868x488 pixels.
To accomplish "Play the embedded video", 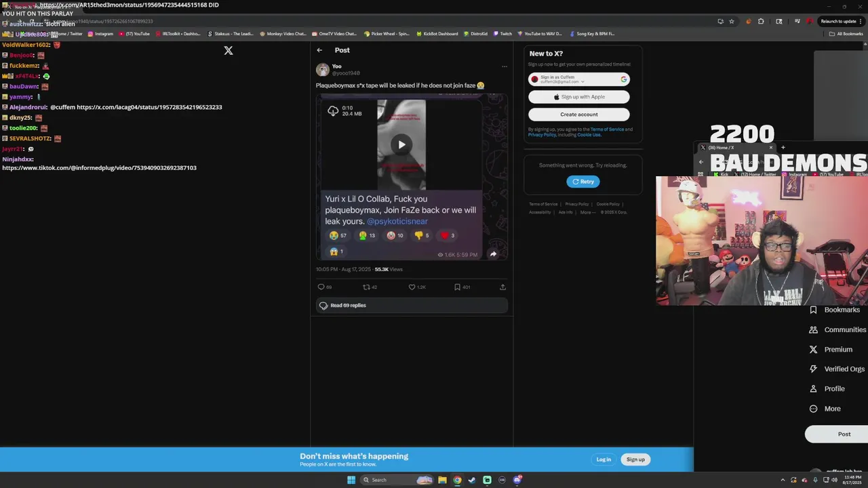I will pyautogui.click(x=401, y=144).
